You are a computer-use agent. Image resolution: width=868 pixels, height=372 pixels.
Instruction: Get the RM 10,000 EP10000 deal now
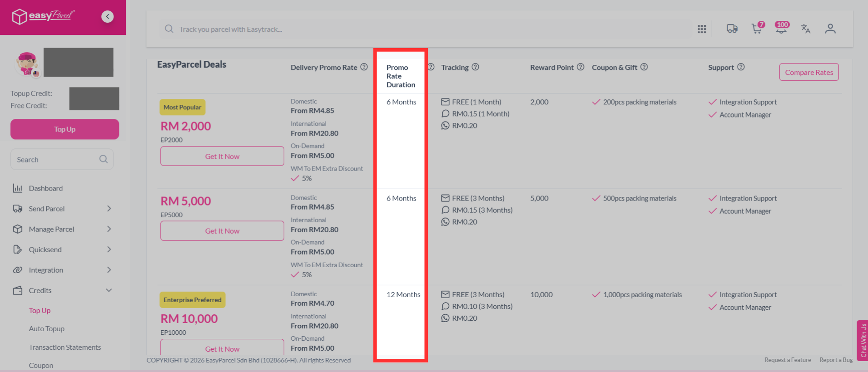pyautogui.click(x=222, y=348)
